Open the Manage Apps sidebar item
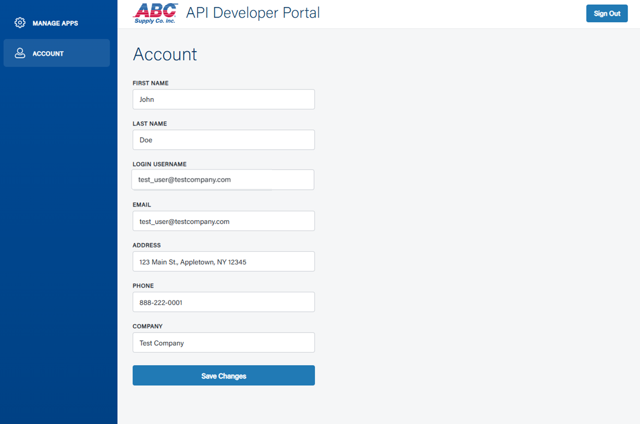 click(55, 22)
